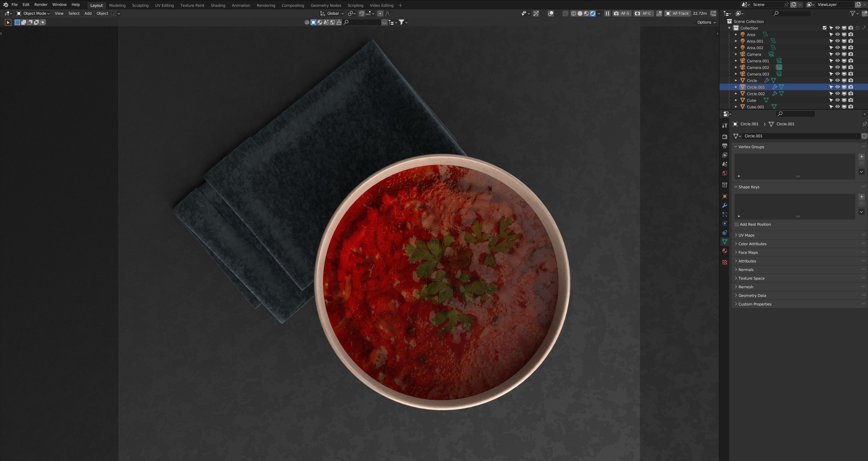The height and width of the screenshot is (461, 868).
Task: Click the AF-Track button
Action: click(677, 13)
